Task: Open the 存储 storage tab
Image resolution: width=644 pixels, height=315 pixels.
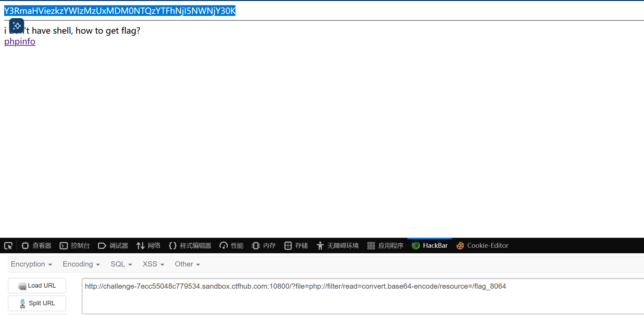Action: pyautogui.click(x=296, y=246)
